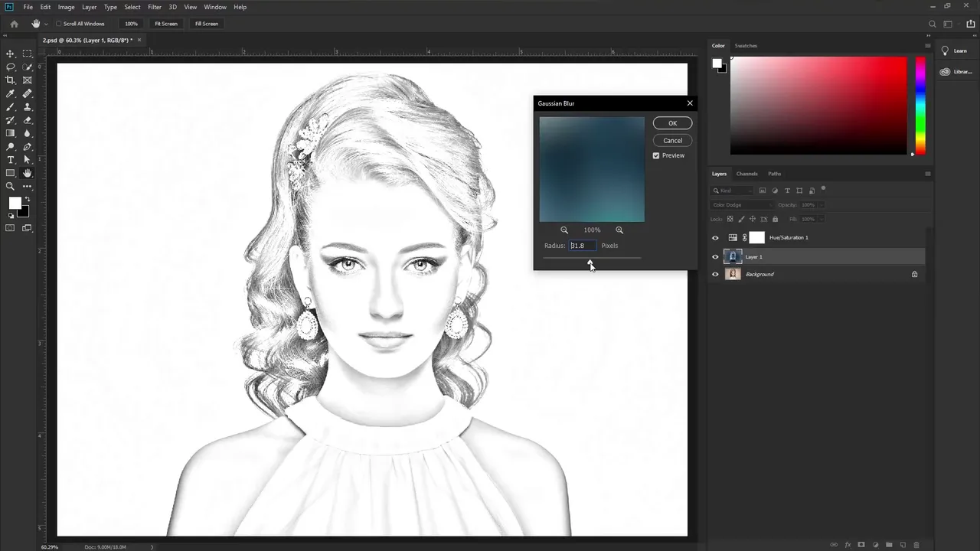Select the Pen tool
The width and height of the screenshot is (980, 551).
28,147
